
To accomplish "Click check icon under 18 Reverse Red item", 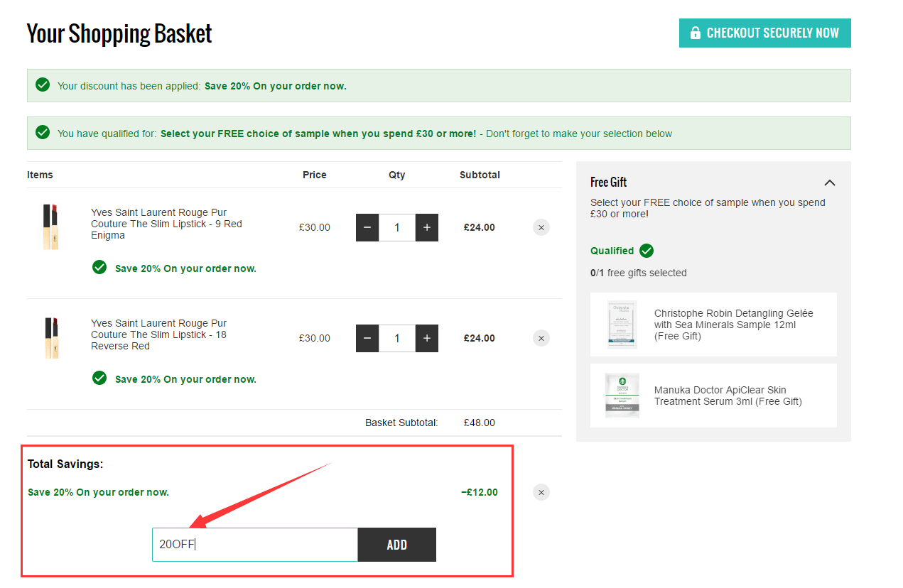I will coord(99,378).
